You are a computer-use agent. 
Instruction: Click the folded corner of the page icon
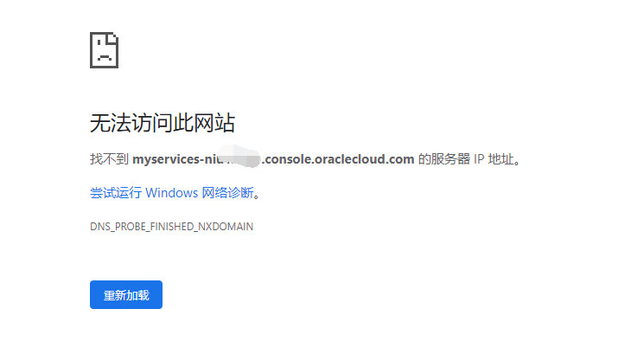113,40
